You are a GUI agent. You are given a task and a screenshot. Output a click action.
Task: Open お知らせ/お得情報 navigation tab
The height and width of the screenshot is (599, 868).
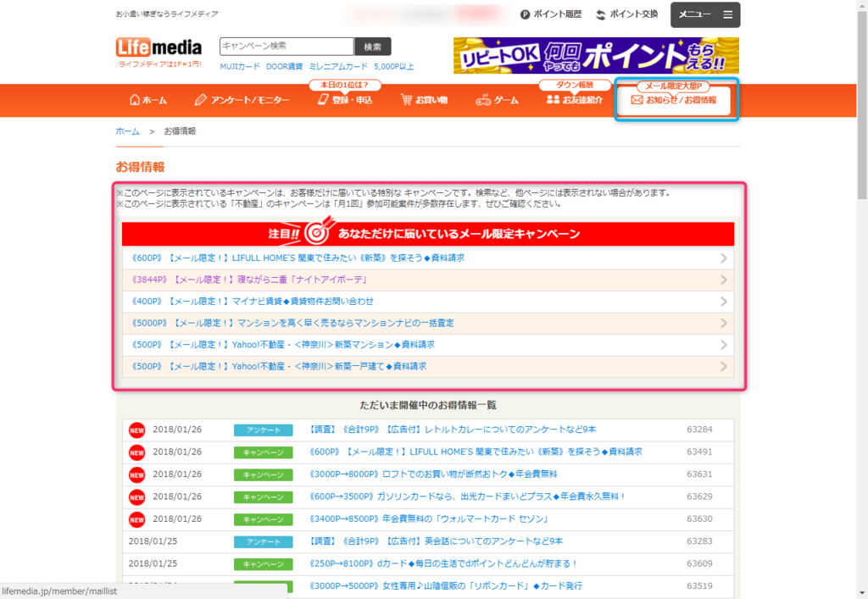[x=674, y=100]
